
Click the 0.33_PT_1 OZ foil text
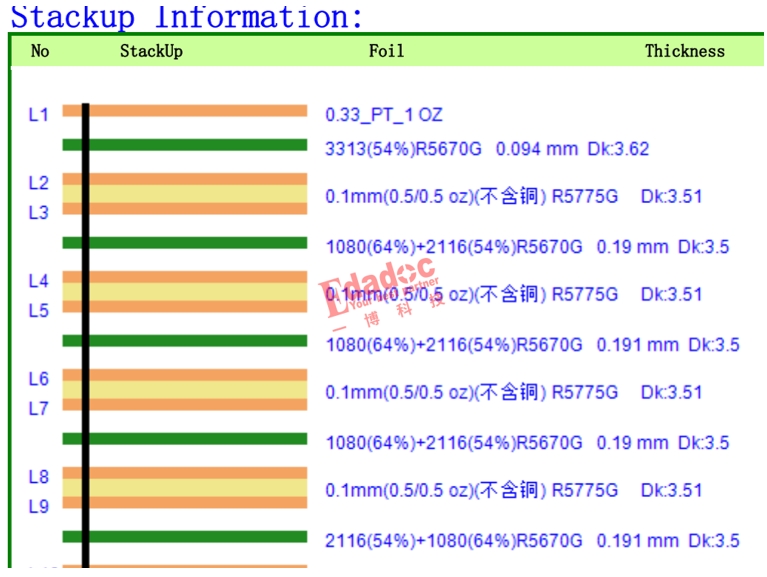384,115
